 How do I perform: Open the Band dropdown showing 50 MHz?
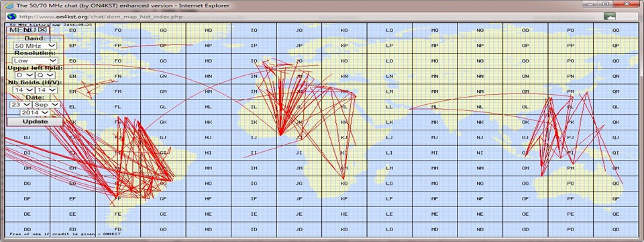click(x=35, y=46)
